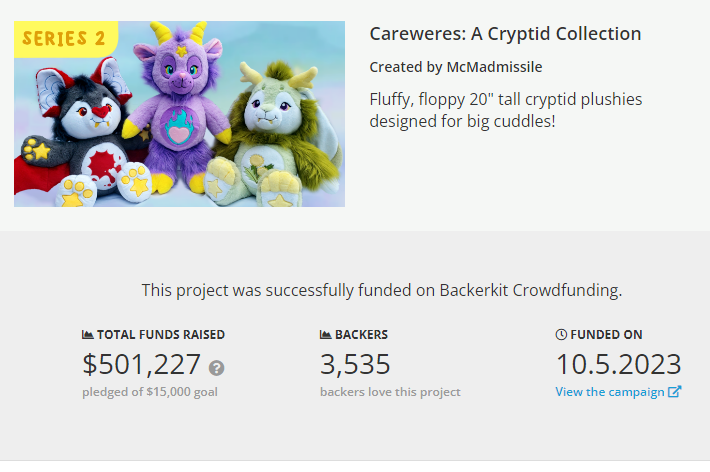Click the Backers heading label

pyautogui.click(x=362, y=335)
